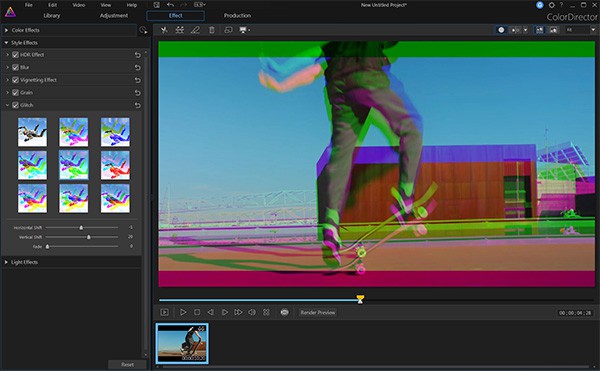Reset the Vignetting Effect with its arrow
Screen dimensions: 600x371
[x=137, y=80]
